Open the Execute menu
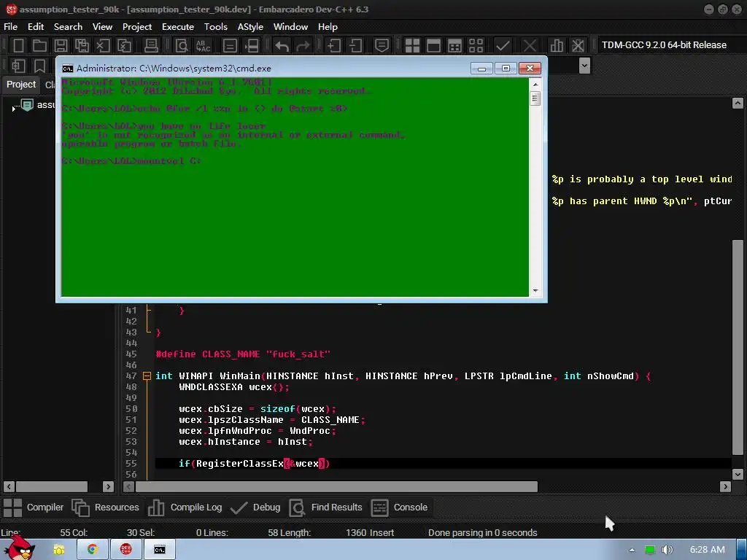This screenshot has width=747, height=560. pyautogui.click(x=178, y=27)
